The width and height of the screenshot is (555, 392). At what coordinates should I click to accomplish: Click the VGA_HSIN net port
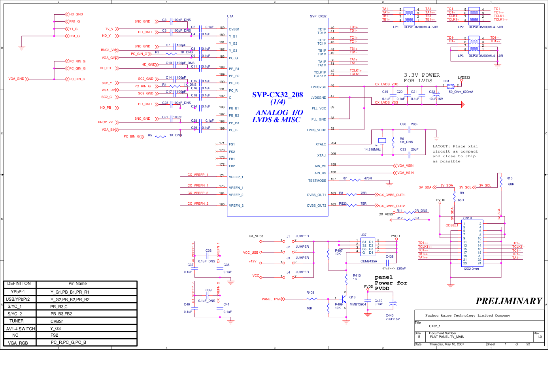point(403,173)
